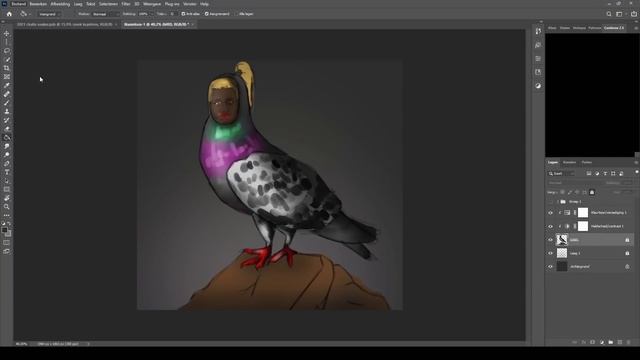Hide the selected pigeon layer
640x360 pixels.
550,240
